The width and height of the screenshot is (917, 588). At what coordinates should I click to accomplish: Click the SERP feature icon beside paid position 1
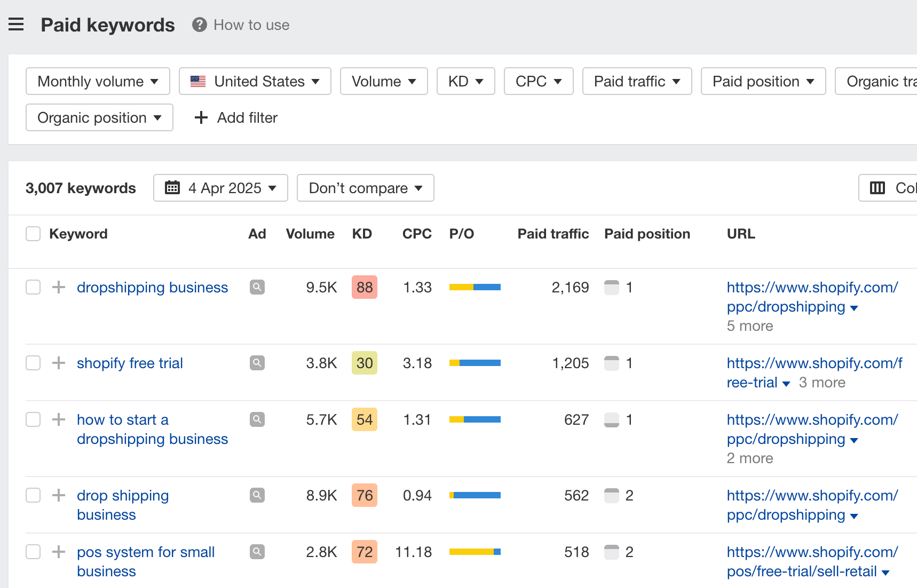(612, 287)
